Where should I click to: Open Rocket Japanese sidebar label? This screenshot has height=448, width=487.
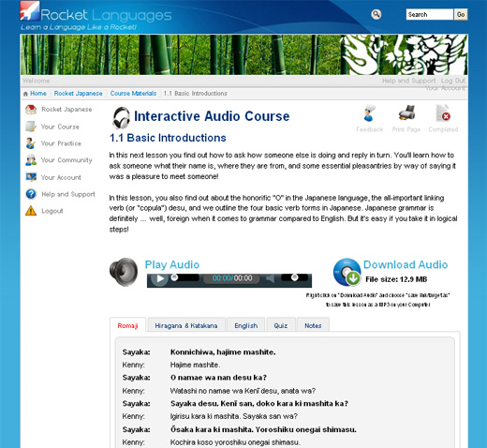(x=66, y=110)
